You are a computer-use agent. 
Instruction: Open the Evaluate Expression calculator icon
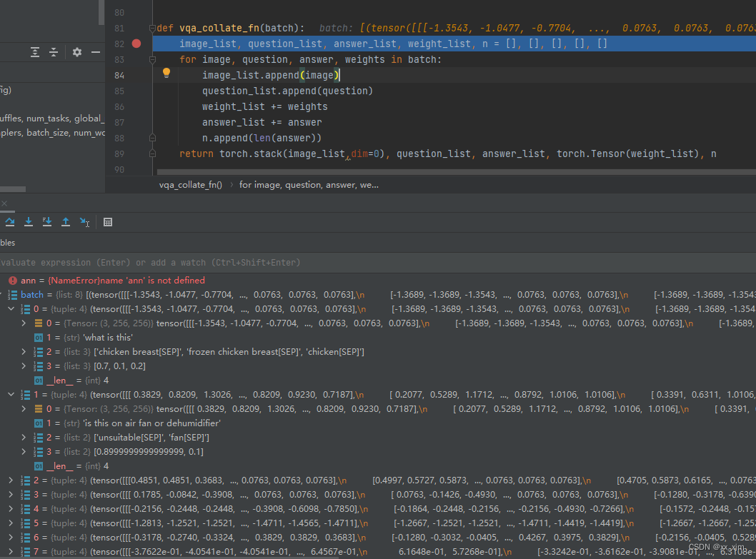(108, 222)
